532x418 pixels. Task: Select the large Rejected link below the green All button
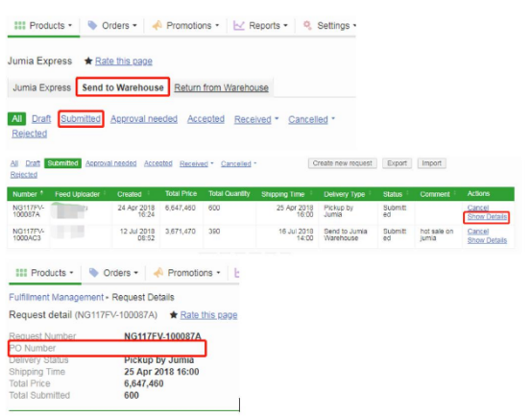[x=30, y=134]
